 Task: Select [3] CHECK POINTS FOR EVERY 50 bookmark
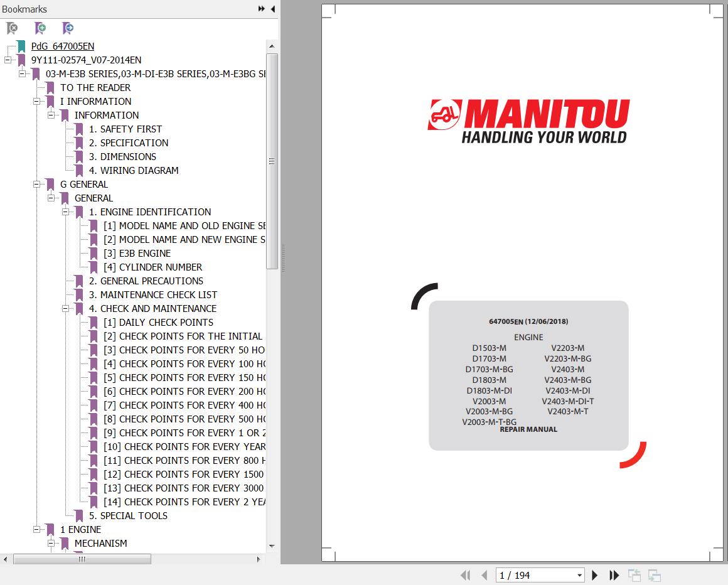(185, 350)
